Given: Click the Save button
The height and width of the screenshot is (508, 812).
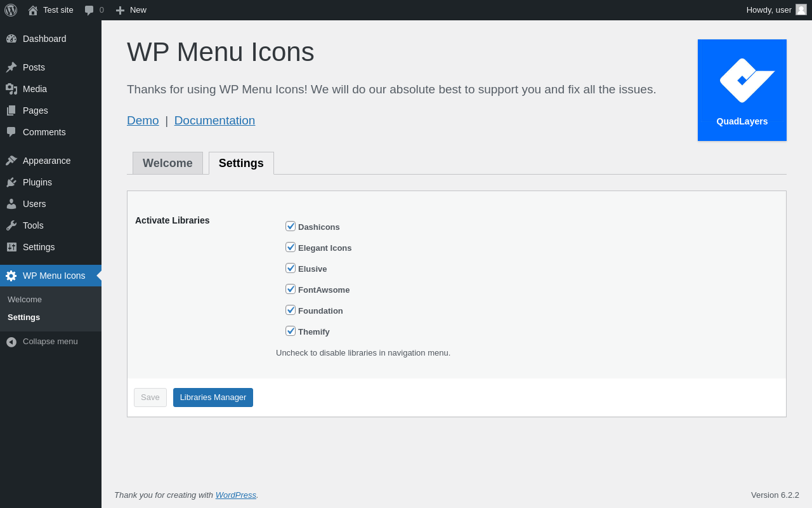Looking at the screenshot, I should 150,398.
